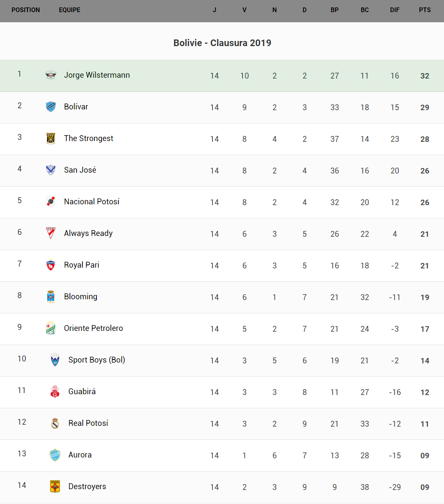Click the Bolivie - Clausura 2019 title

[222, 43]
